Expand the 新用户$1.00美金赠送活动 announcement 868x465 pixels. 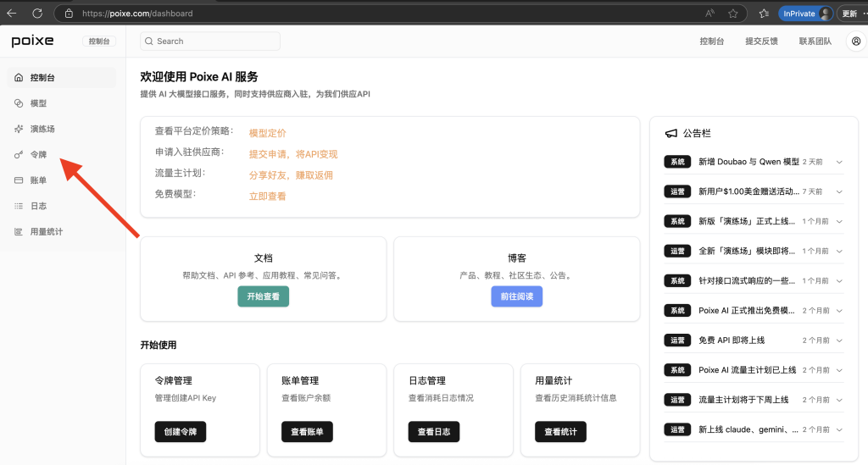(x=839, y=192)
